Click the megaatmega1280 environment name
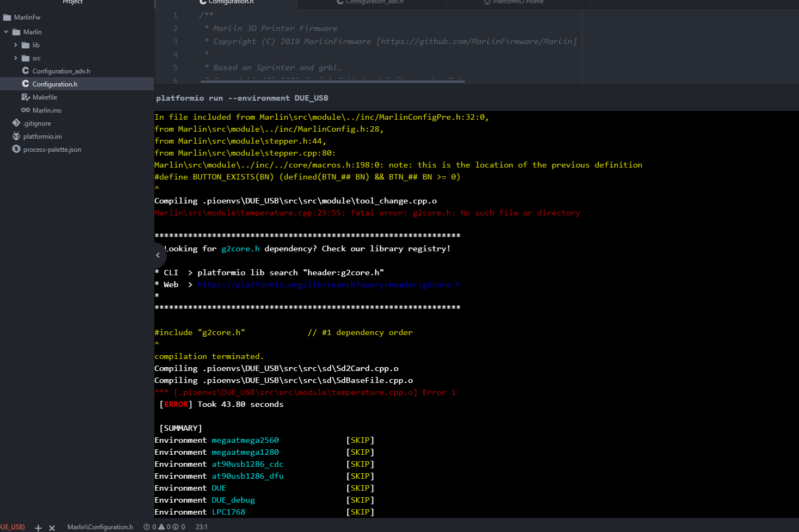 pyautogui.click(x=245, y=452)
